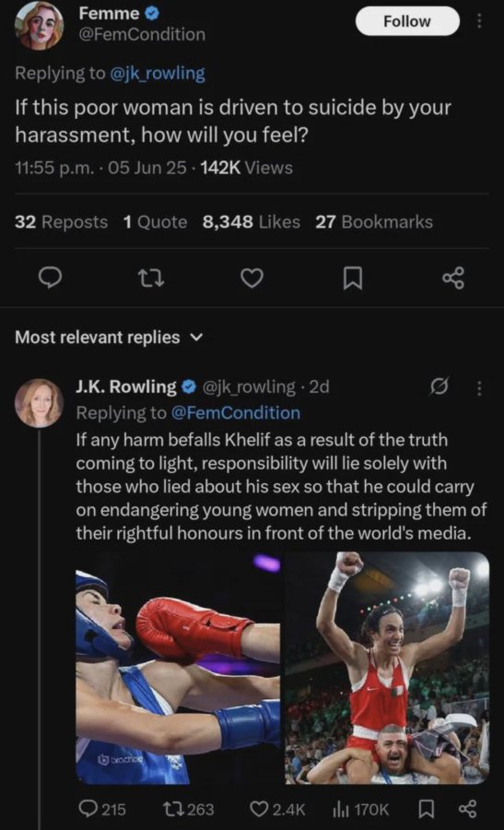Open replies on Rowling's post showing 215
The width and height of the screenshot is (504, 830).
pyautogui.click(x=102, y=809)
